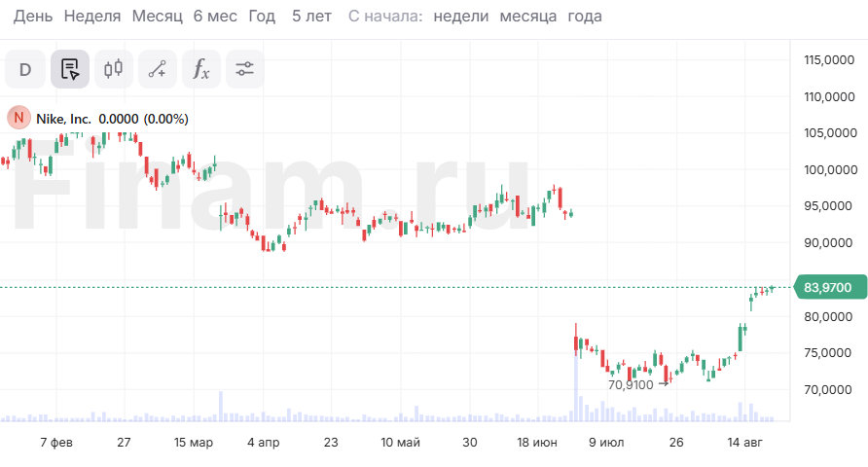Click the red Nike N logo
The width and height of the screenshot is (868, 467).
18,119
